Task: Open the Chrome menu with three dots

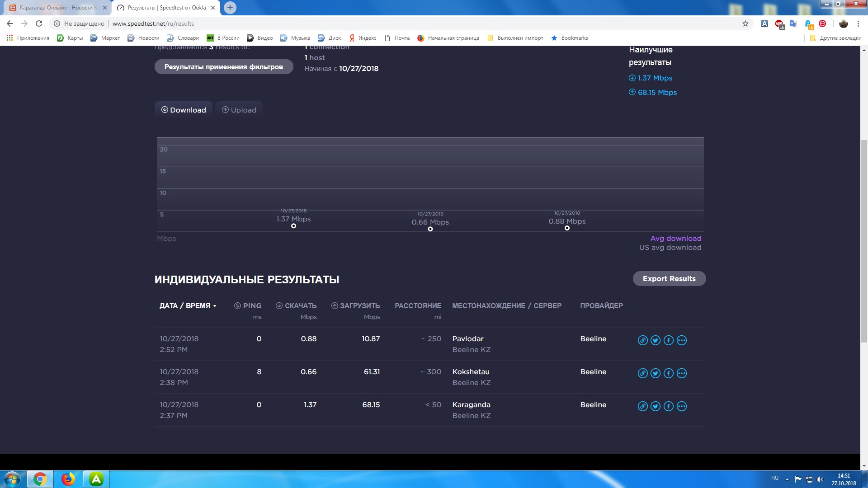Action: click(858, 23)
